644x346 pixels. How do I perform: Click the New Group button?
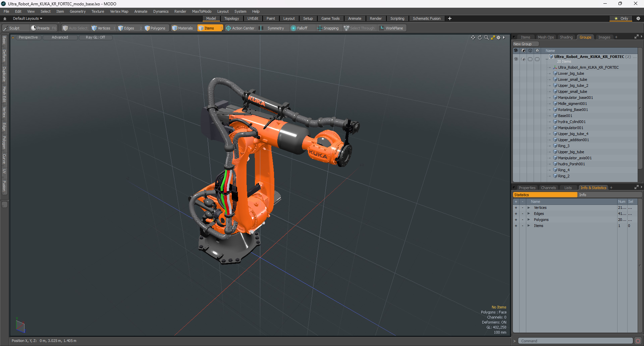point(525,44)
